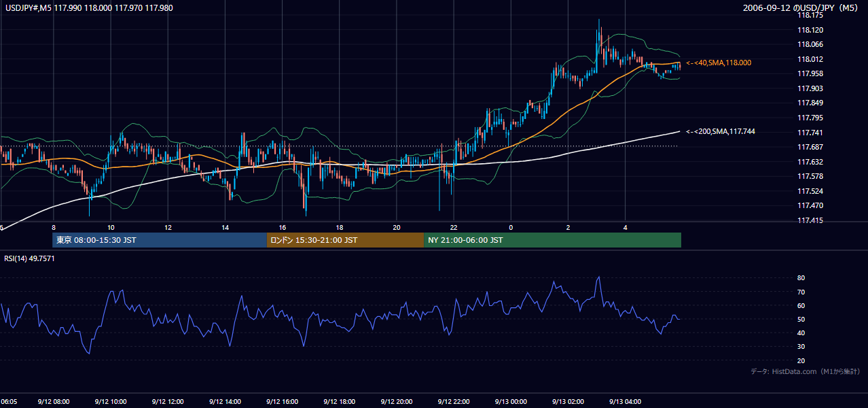Image resolution: width=868 pixels, height=408 pixels.
Task: Click price axis value 118.066
Action: (x=809, y=45)
